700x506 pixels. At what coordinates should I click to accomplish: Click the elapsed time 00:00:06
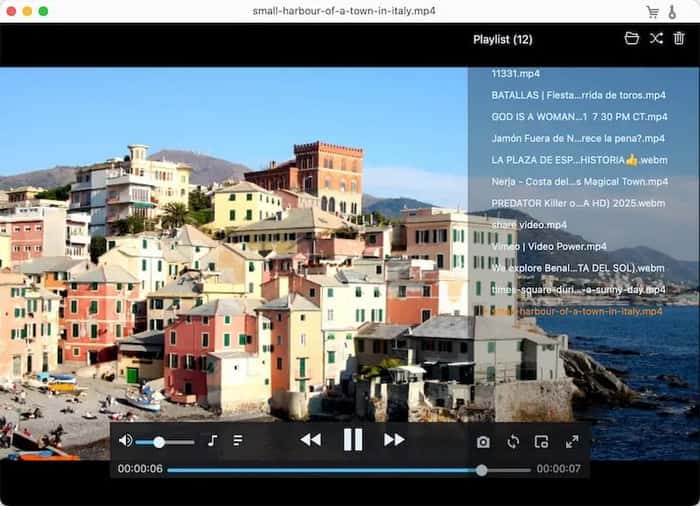pyautogui.click(x=140, y=468)
